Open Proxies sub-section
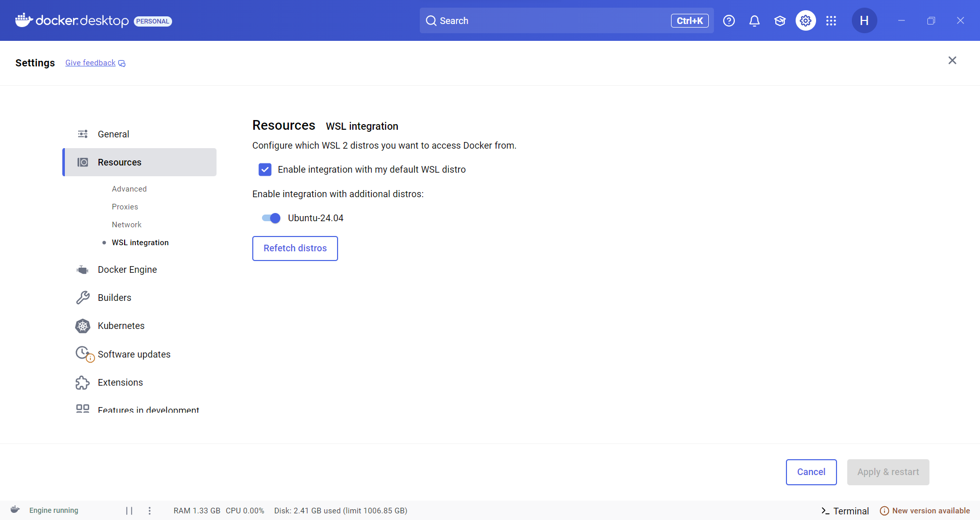 click(125, 207)
